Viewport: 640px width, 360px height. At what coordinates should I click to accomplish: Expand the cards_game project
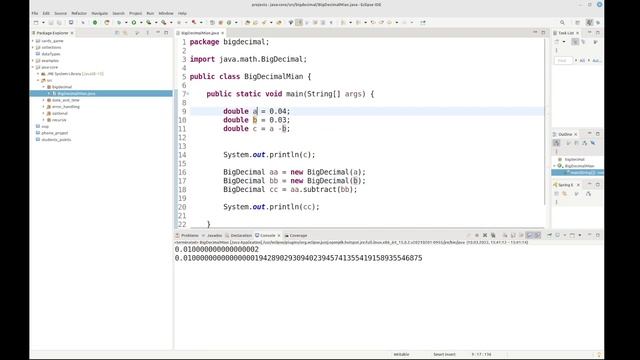click(x=33, y=41)
